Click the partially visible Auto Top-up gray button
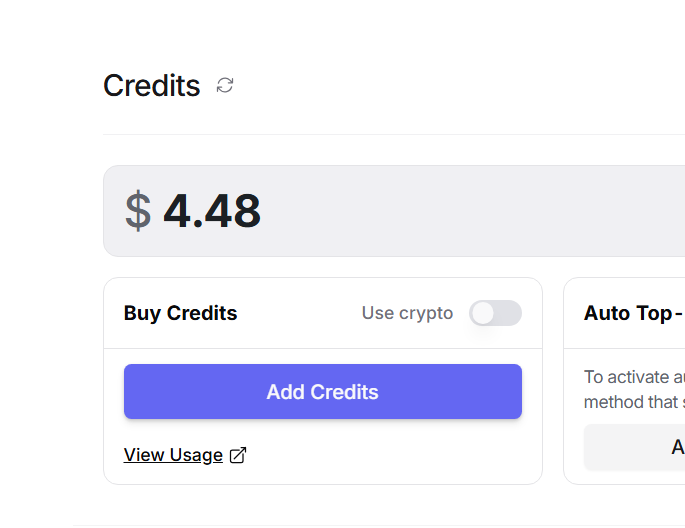685x528 pixels. point(634,447)
